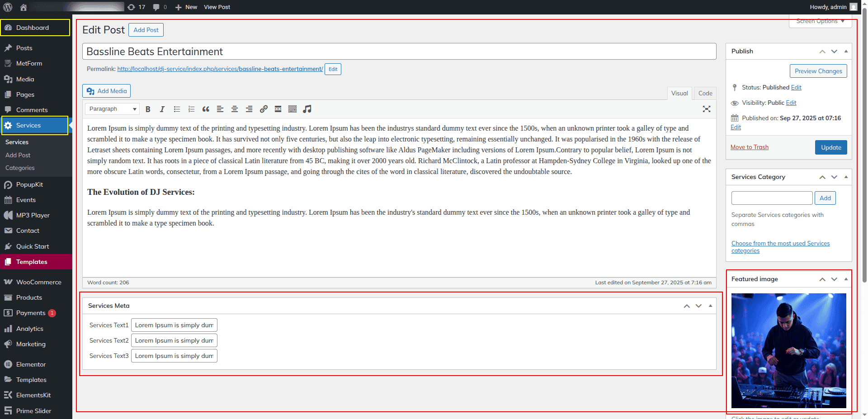Image resolution: width=868 pixels, height=419 pixels.
Task: Collapse the Featured image panel
Action: coord(846,279)
